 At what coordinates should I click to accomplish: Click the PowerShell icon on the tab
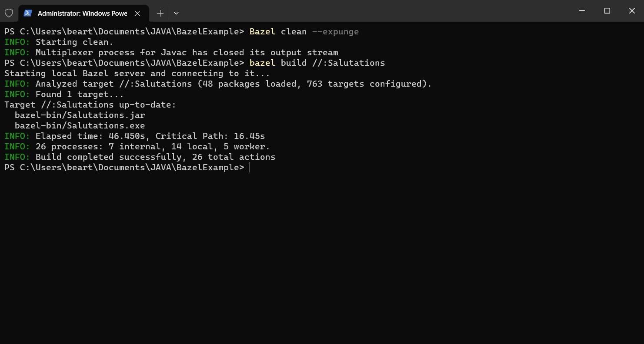click(x=28, y=13)
